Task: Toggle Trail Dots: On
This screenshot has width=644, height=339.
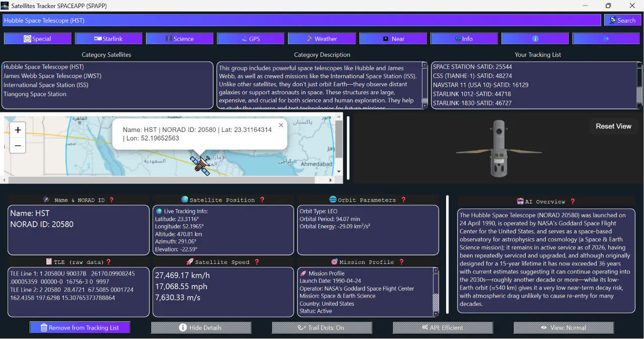Action: pos(322,327)
